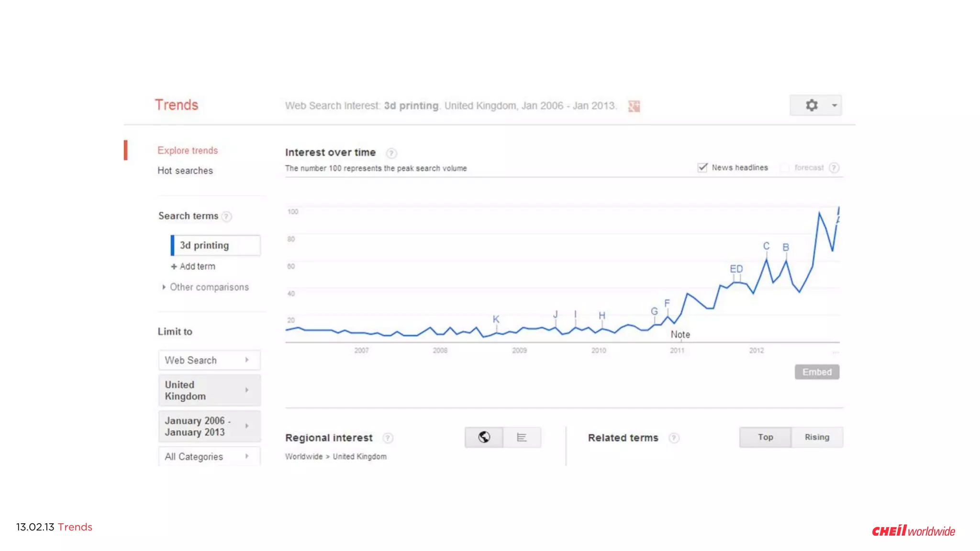
Task: Click Regional interest help icon
Action: (x=388, y=438)
